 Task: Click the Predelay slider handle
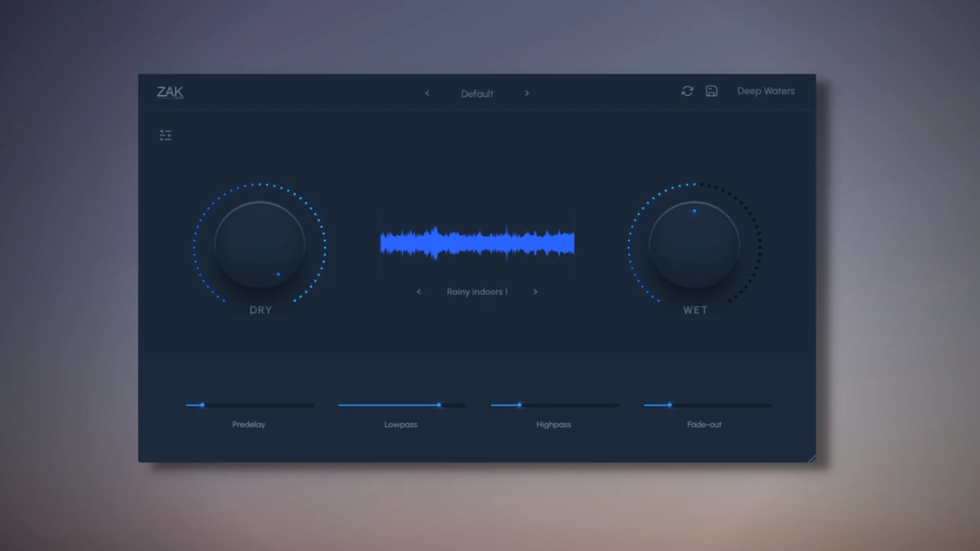point(202,405)
